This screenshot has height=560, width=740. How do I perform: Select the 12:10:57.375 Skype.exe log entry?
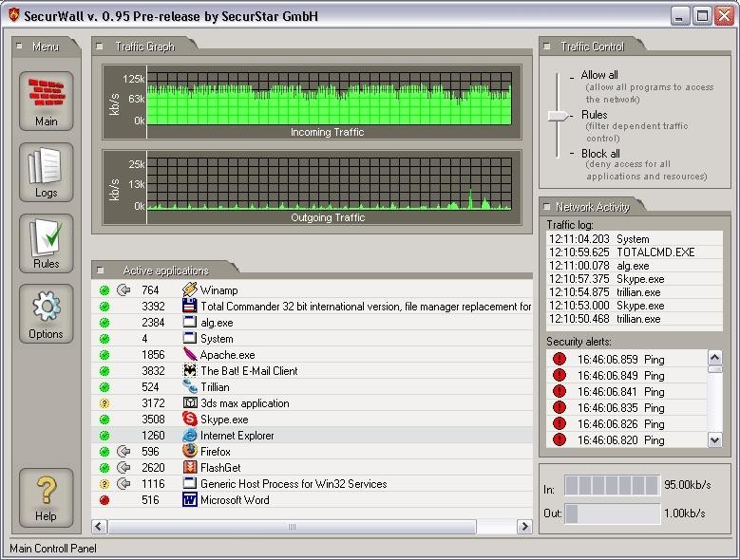click(x=635, y=279)
